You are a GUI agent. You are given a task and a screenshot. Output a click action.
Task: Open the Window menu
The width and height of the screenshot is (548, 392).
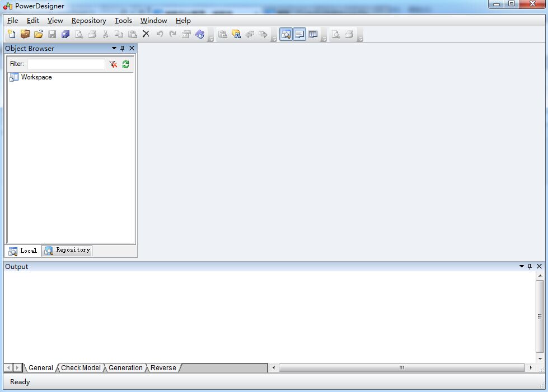pos(154,21)
